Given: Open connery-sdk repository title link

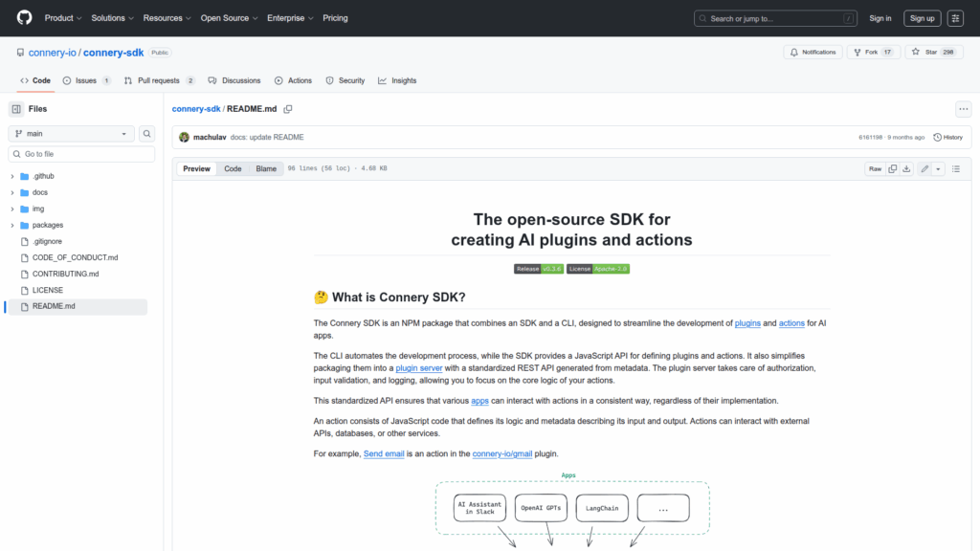Looking at the screenshot, I should pos(113,53).
